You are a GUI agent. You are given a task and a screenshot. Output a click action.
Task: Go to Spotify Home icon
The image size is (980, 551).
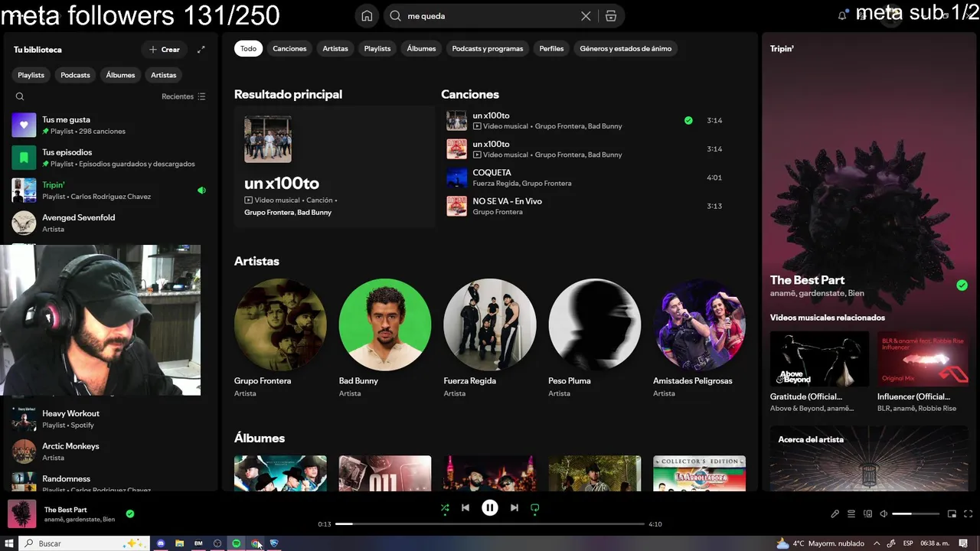[367, 15]
